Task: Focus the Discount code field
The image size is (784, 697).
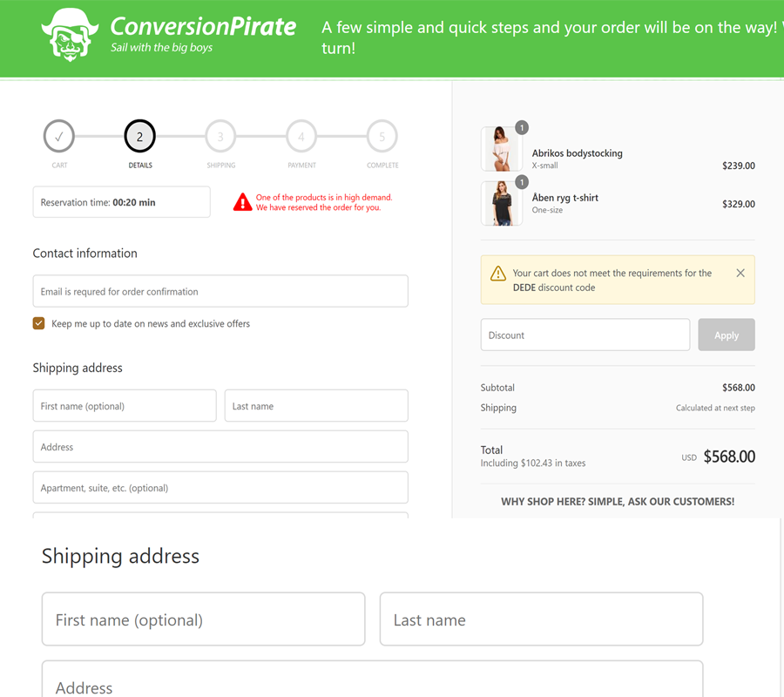Action: [585, 335]
